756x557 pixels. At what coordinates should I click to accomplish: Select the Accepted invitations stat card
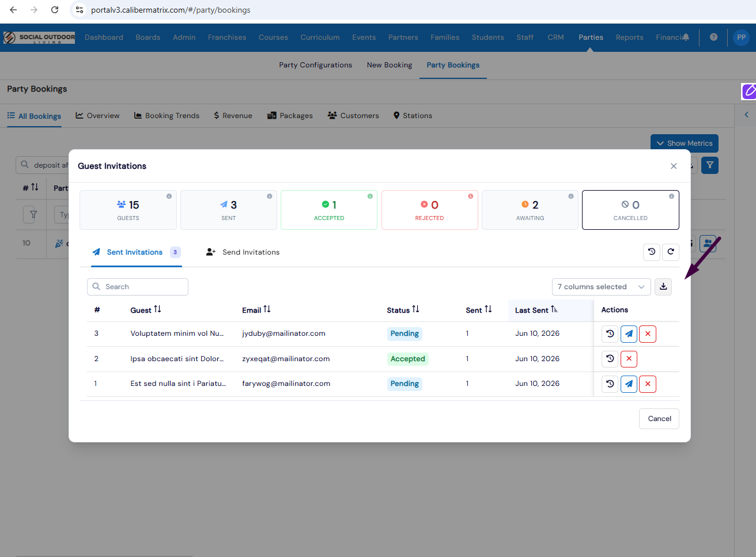[x=329, y=210]
